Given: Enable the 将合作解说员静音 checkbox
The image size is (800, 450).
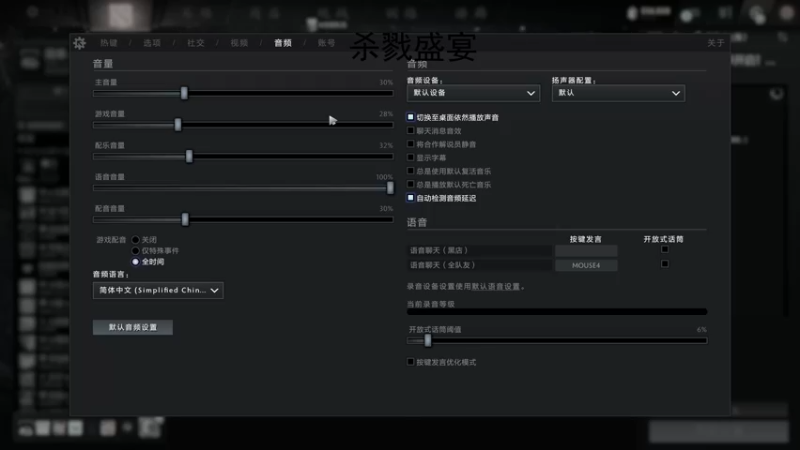Looking at the screenshot, I should point(411,144).
